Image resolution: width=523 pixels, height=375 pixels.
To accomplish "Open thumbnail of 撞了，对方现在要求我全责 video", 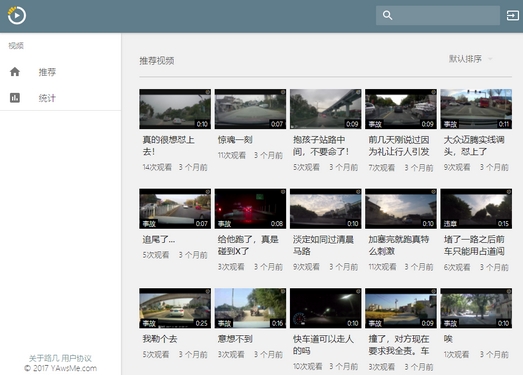I will 401,308.
